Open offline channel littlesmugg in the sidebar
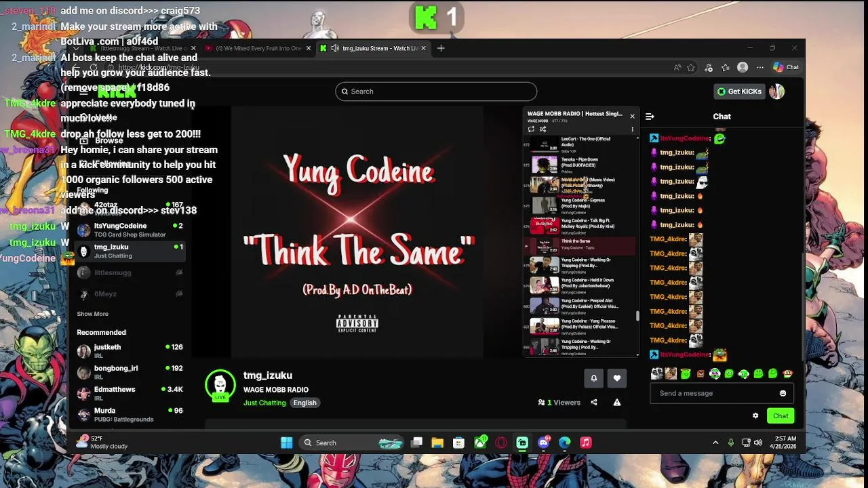 pos(130,272)
